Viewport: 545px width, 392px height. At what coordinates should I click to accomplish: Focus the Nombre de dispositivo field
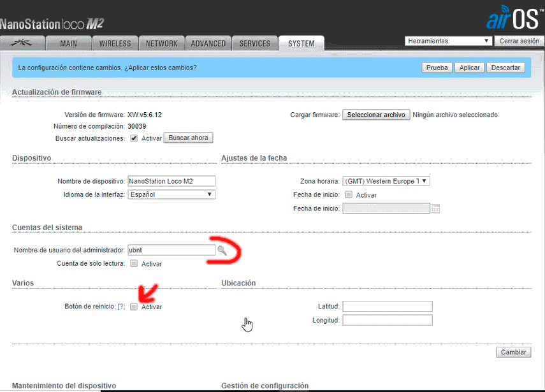171,181
